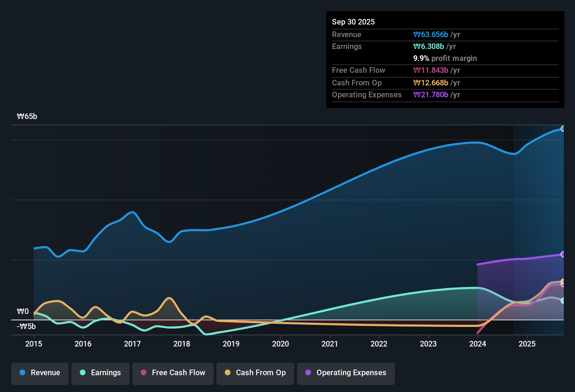Open details for the 9.9% profit margin row
Viewport: 575px width, 392px height.
point(445,58)
